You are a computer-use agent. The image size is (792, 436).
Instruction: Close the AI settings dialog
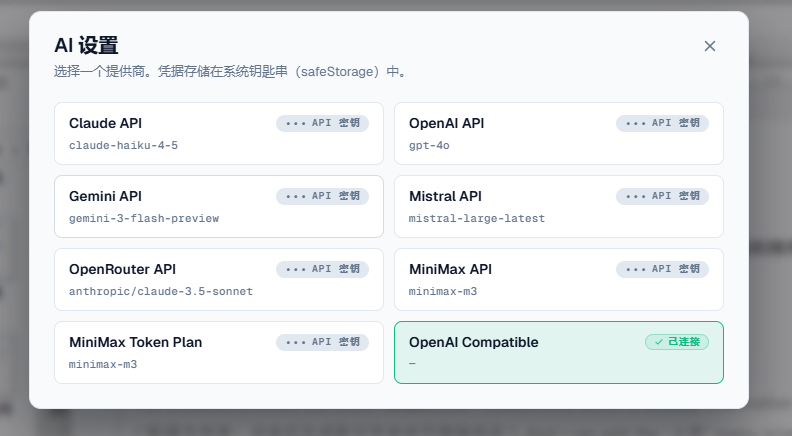[710, 46]
